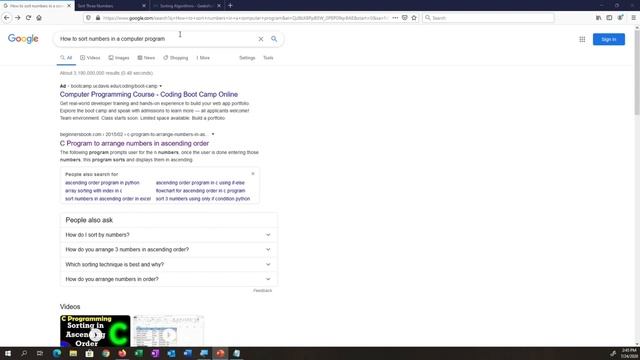Open the Windows Start menu
The image size is (640, 360).
(7, 353)
